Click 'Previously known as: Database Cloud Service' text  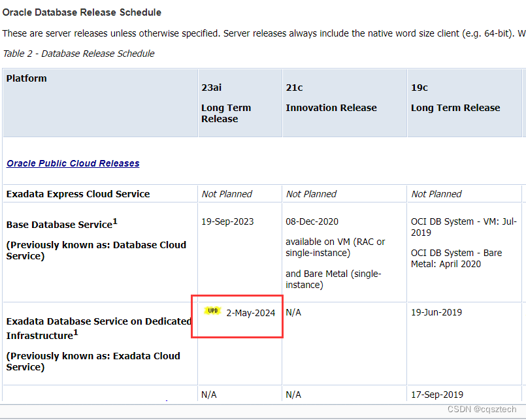click(x=96, y=250)
